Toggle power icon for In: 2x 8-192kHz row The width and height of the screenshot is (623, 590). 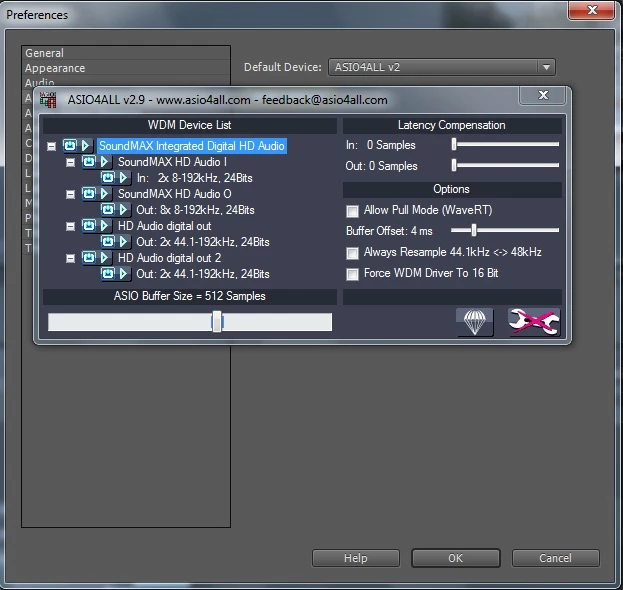point(108,177)
